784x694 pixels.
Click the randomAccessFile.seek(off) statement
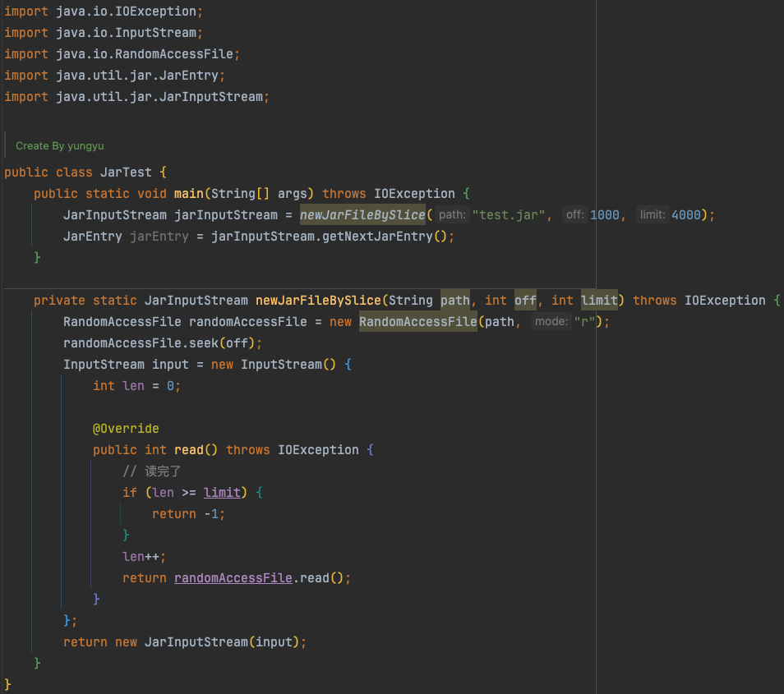point(163,343)
